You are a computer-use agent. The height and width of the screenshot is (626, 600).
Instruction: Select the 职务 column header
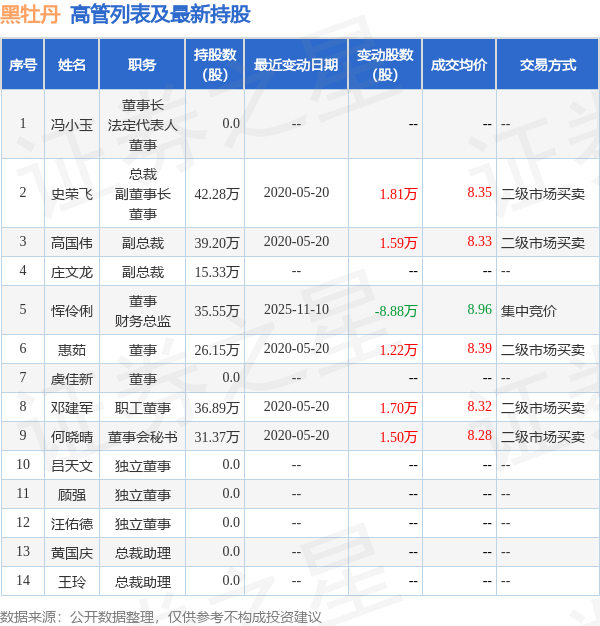coord(142,65)
